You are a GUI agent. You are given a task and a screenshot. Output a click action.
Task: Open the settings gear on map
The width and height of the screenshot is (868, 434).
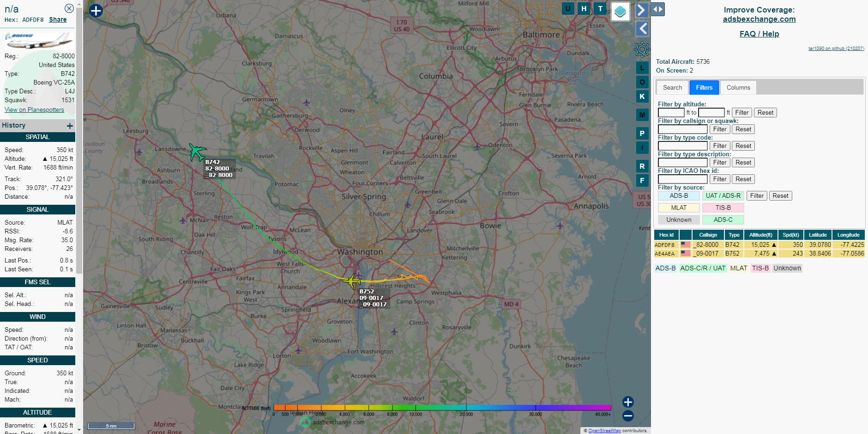pyautogui.click(x=642, y=49)
